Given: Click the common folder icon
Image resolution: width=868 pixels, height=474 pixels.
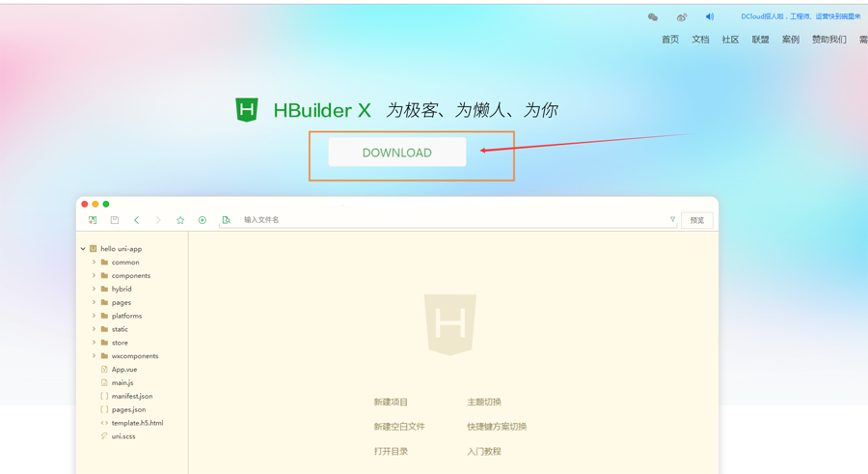Looking at the screenshot, I should tap(104, 263).
